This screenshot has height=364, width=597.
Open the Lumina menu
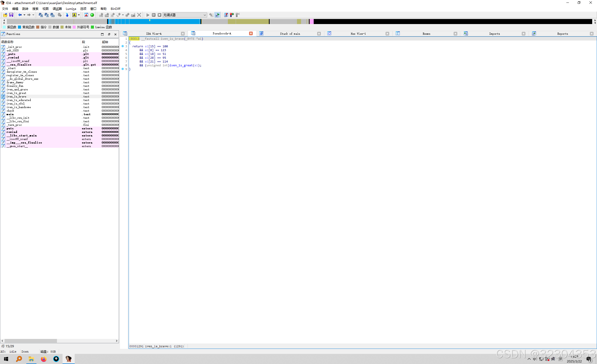point(71,9)
